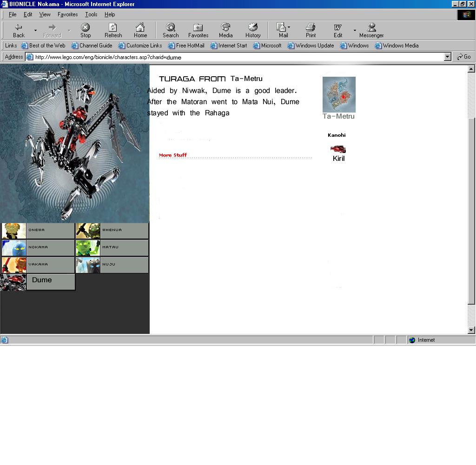
Task: Click the vertical scrollbar down arrow
Action: click(x=471, y=330)
